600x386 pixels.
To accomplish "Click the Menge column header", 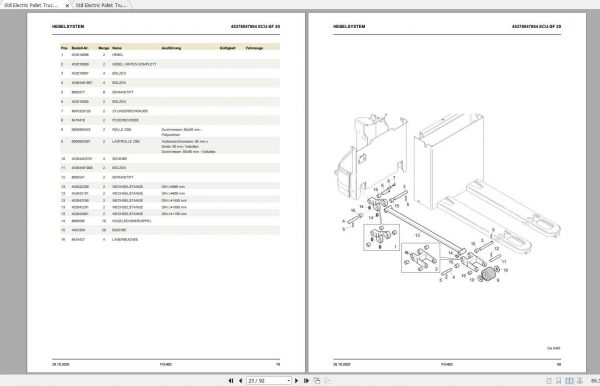I will point(104,48).
